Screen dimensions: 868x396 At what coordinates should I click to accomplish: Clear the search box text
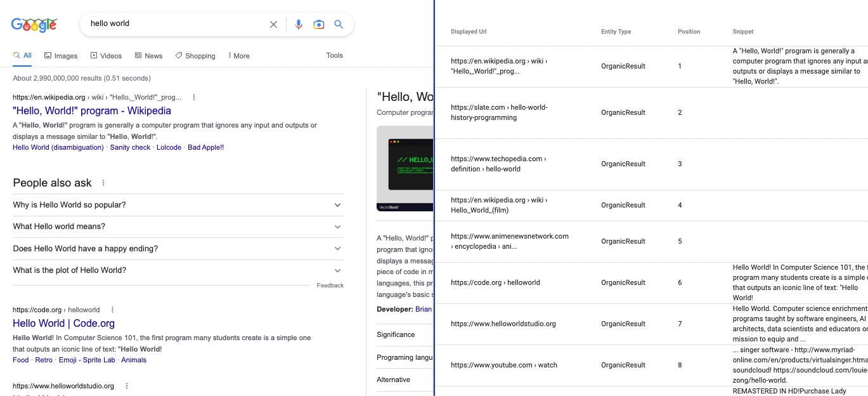273,25
